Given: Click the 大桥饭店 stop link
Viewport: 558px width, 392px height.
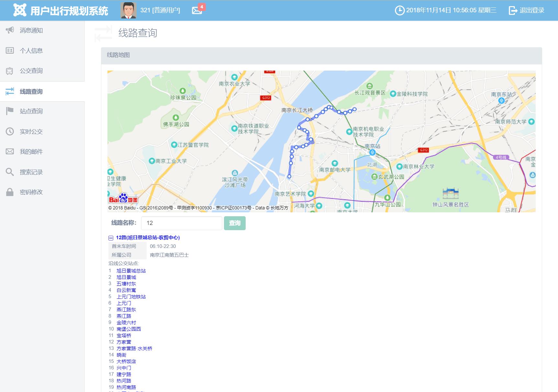Looking at the screenshot, I should [x=126, y=362].
